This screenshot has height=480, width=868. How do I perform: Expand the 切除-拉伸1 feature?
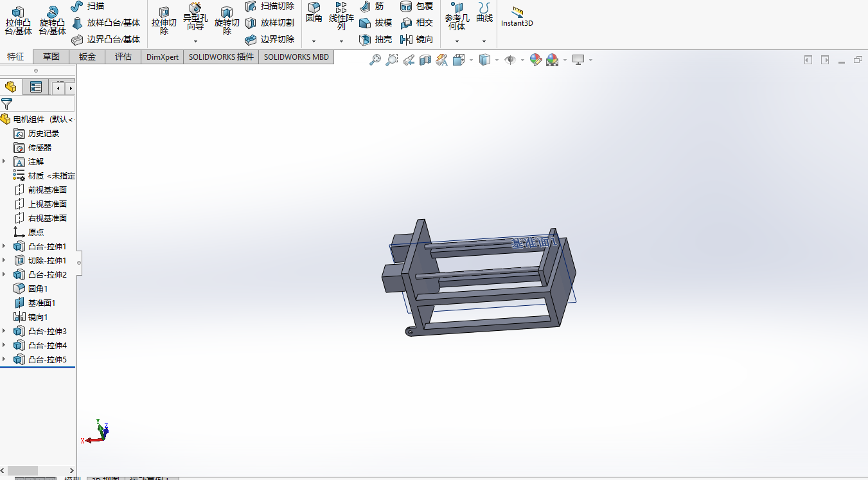pyautogui.click(x=4, y=260)
